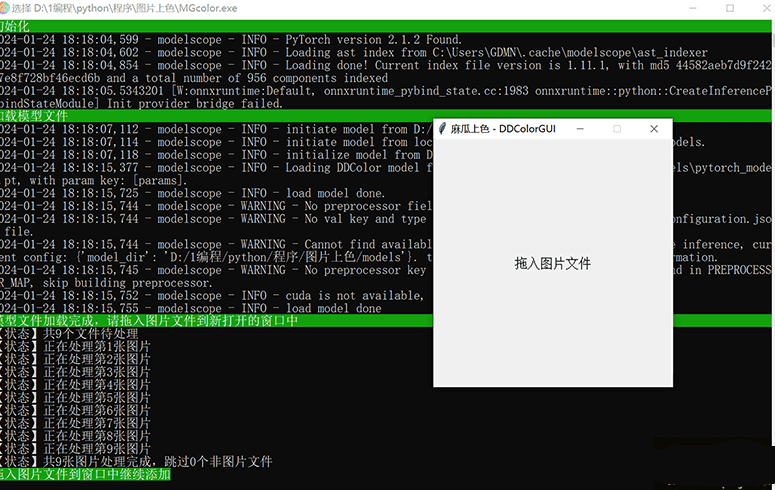Viewport: 775px width, 490px height.
Task: Click the green 继续添加 prompt at bottom
Action: click(x=85, y=475)
